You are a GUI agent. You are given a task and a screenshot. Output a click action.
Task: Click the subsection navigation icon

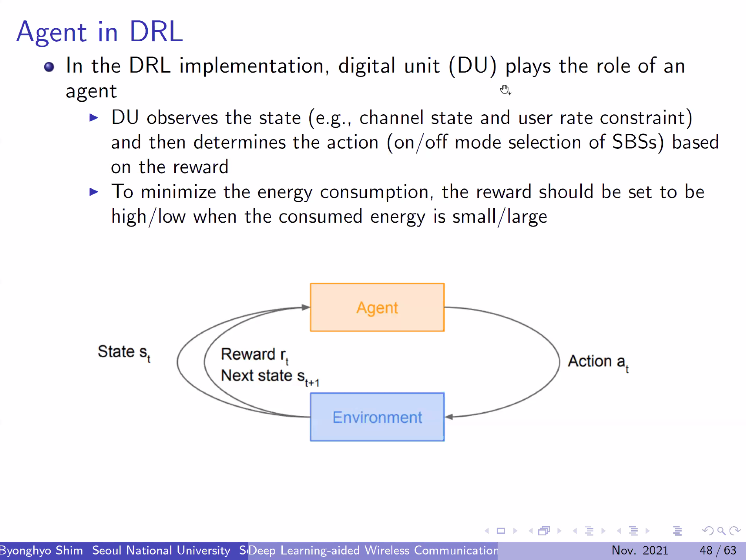click(589, 531)
